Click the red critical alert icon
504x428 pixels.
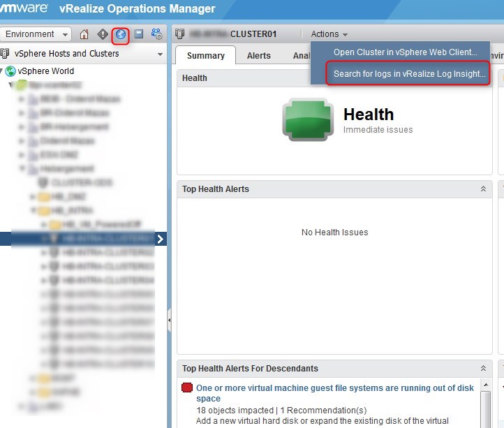[x=187, y=388]
